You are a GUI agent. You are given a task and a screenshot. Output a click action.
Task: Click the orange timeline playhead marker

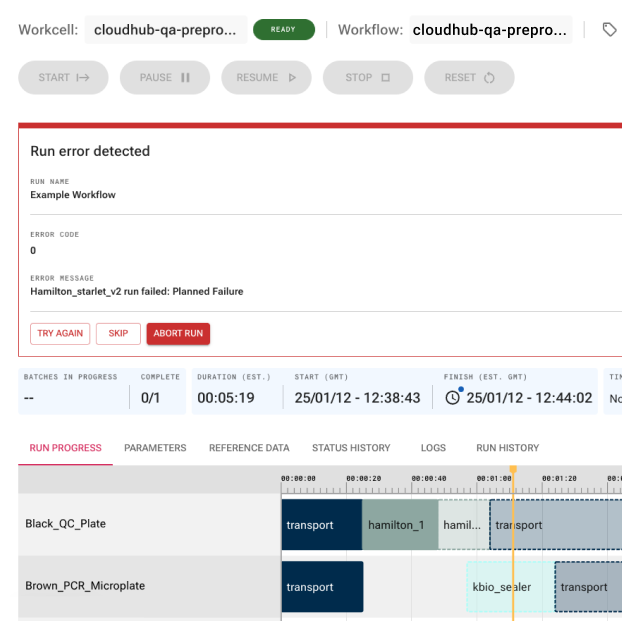pyautogui.click(x=513, y=469)
